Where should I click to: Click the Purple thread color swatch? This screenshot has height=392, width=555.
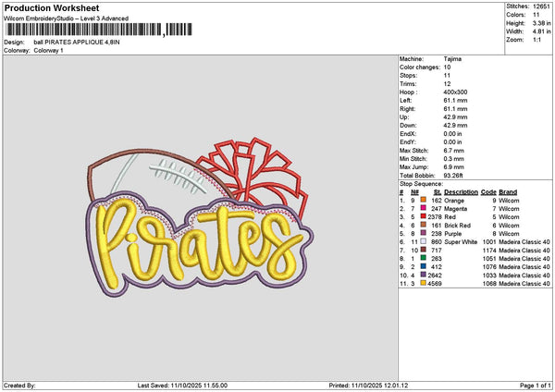coord(423,233)
